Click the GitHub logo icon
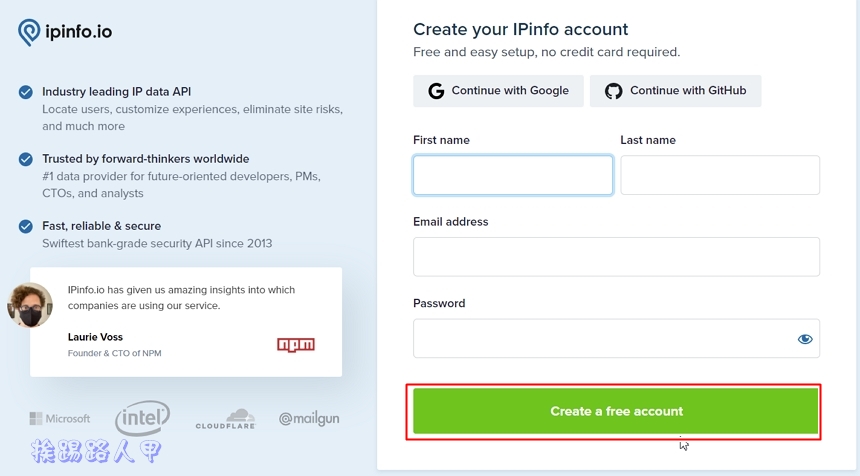 click(614, 91)
